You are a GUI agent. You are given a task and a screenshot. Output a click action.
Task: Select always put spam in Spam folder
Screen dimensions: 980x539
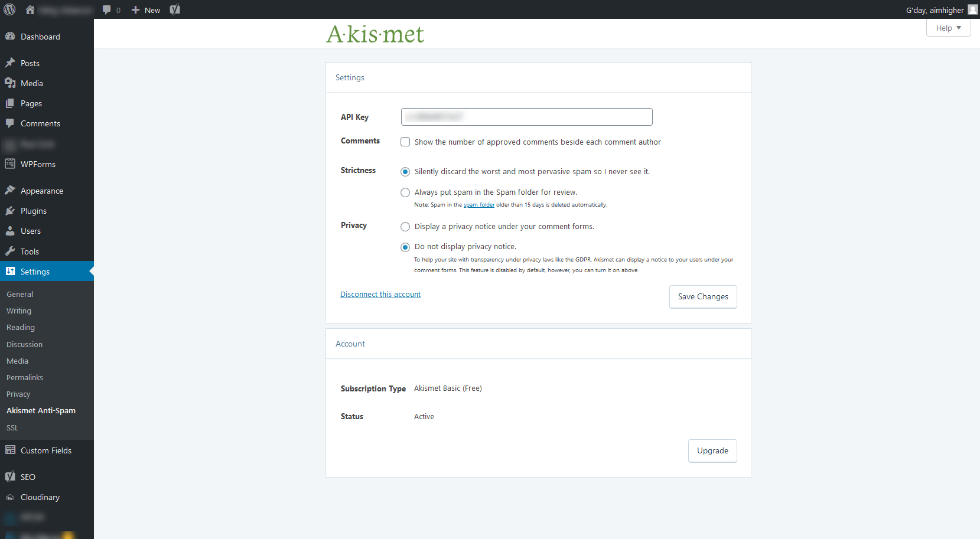tap(405, 192)
